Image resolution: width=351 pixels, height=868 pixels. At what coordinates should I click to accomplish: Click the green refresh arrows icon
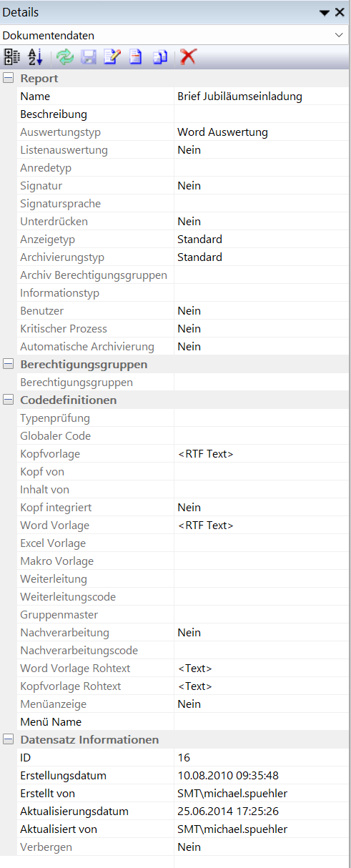(x=65, y=57)
